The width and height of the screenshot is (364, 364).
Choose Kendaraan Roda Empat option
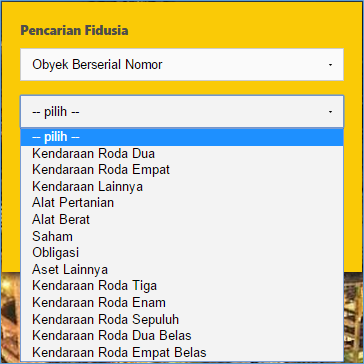[182, 170]
